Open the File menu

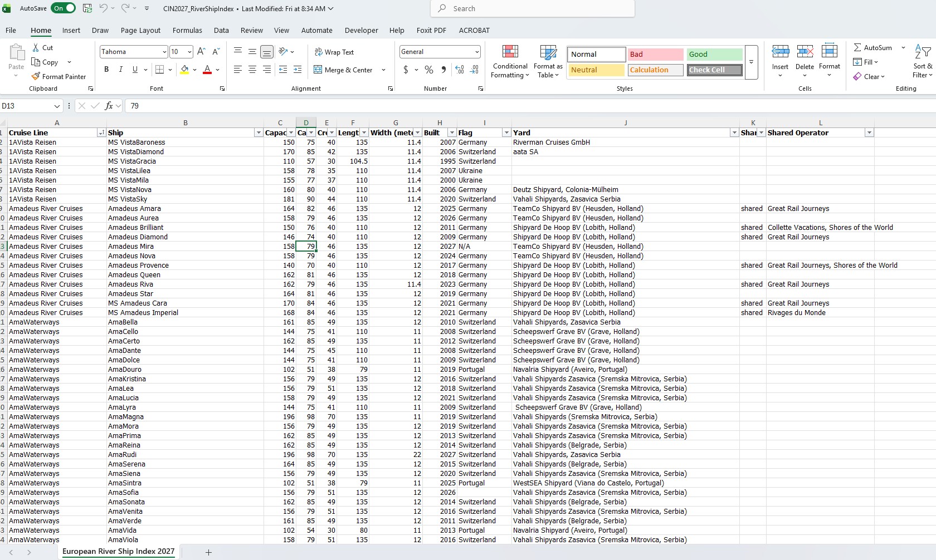[11, 31]
